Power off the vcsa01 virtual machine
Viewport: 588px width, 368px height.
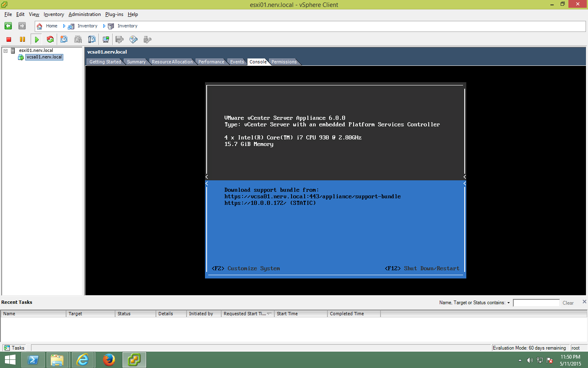click(x=8, y=39)
